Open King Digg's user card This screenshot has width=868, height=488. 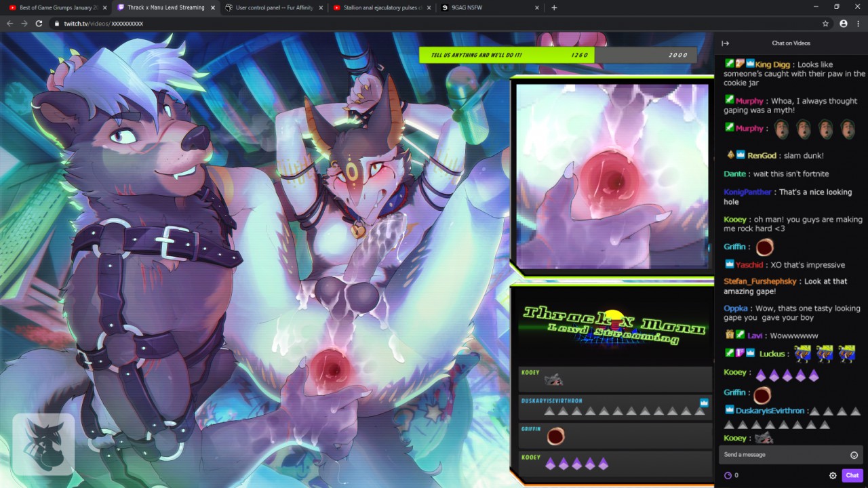pyautogui.click(x=772, y=64)
